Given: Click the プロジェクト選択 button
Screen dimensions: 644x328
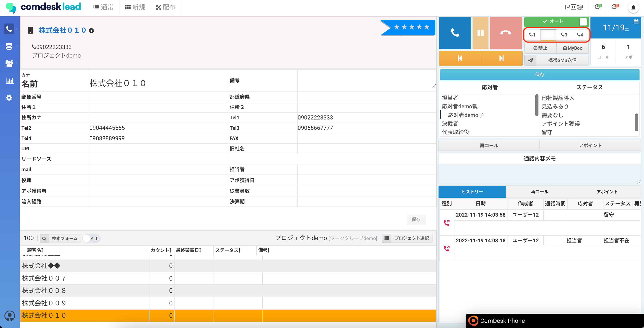Looking at the screenshot, I should click(x=407, y=238).
